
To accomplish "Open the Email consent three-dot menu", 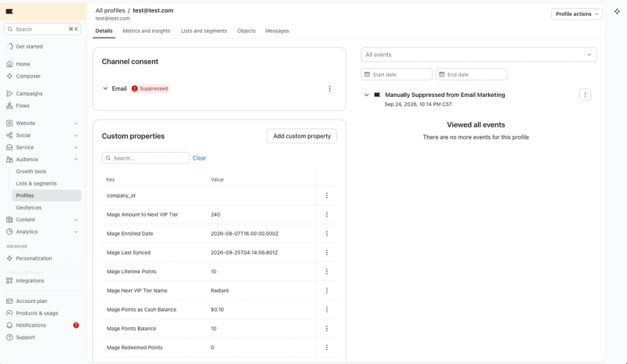I will [x=329, y=88].
